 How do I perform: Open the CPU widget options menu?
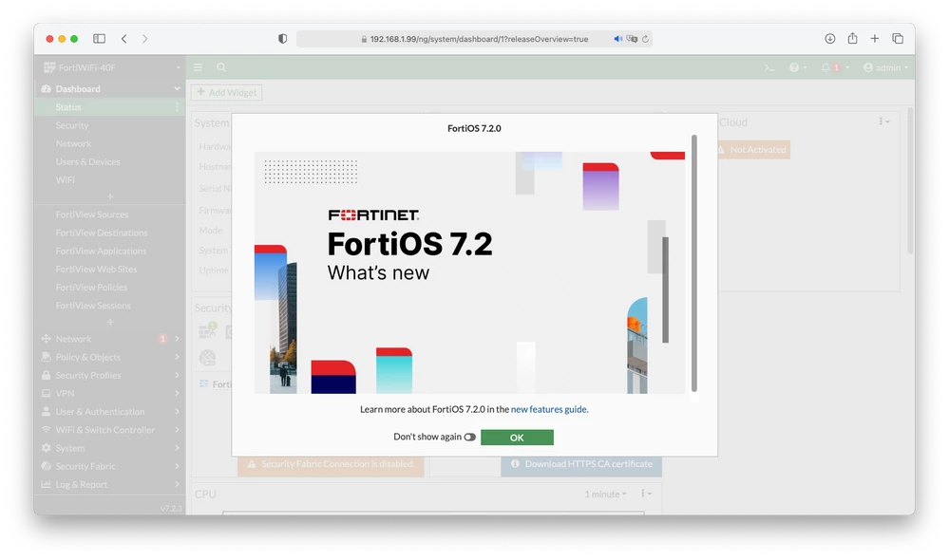click(646, 494)
